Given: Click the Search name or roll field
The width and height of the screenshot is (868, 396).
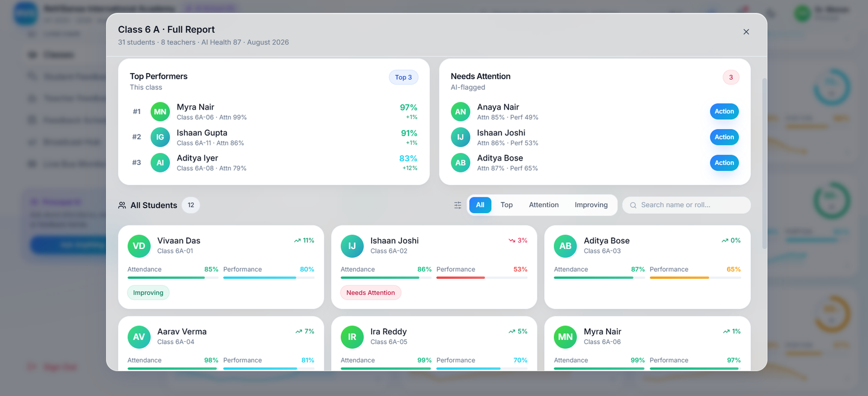Looking at the screenshot, I should pos(686,205).
